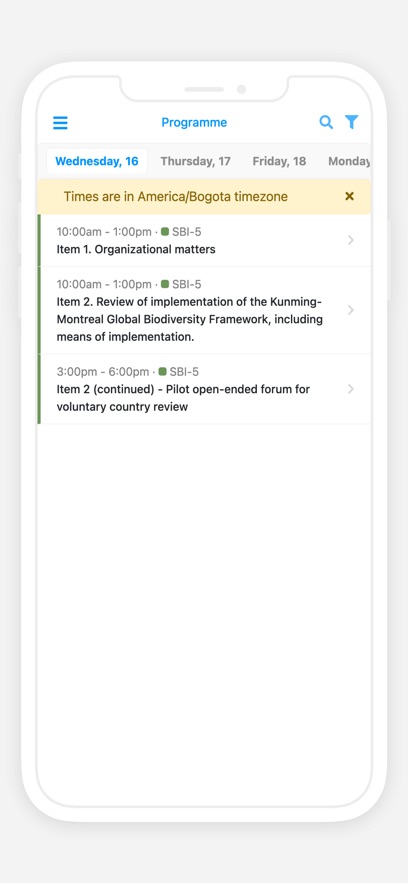Open Pilot open-ended forum session
The width and height of the screenshot is (408, 883).
pos(204,389)
